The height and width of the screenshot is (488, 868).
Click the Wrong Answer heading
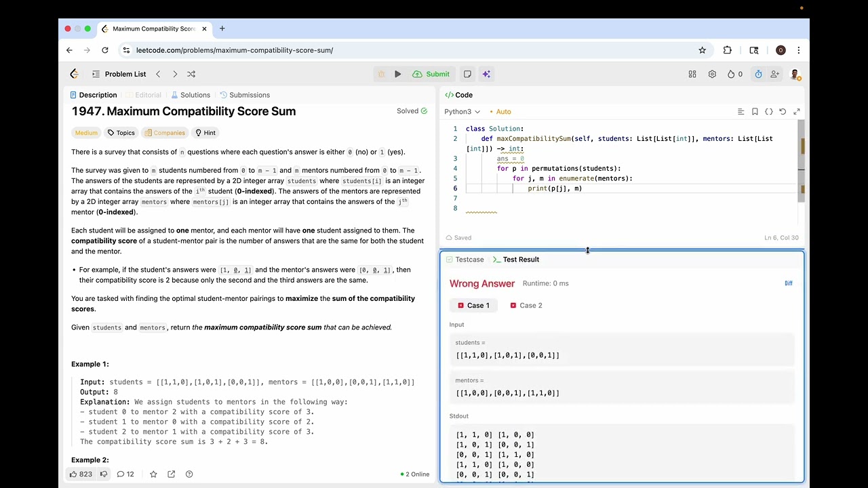pyautogui.click(x=482, y=283)
